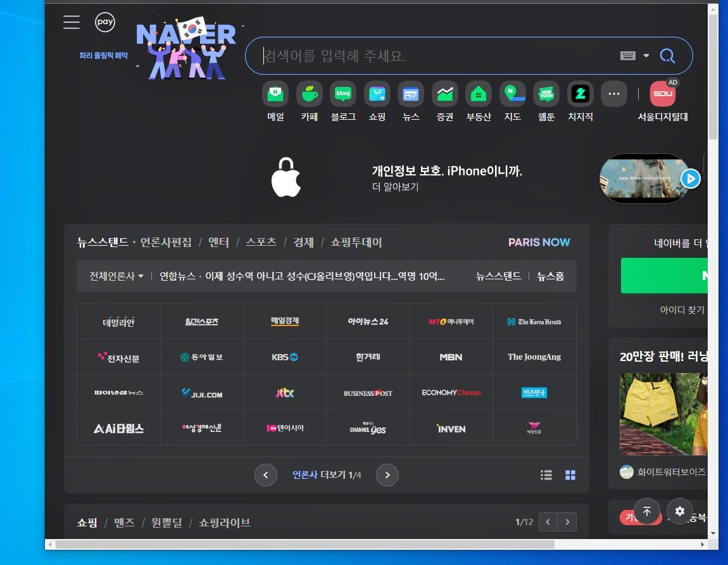
Task: Open the PARIS NOW link
Action: 539,242
